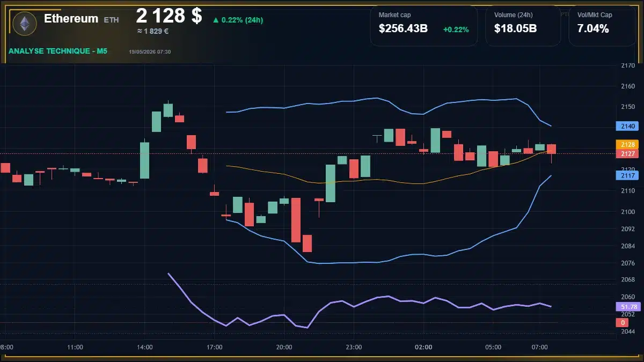Click the 2100 price axis tick
The image size is (644, 362).
point(627,212)
